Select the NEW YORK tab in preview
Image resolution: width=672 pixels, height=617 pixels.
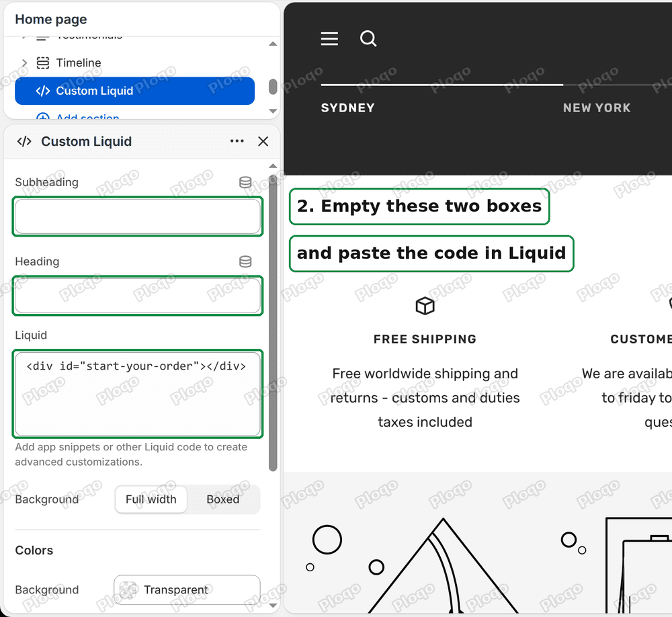597,108
